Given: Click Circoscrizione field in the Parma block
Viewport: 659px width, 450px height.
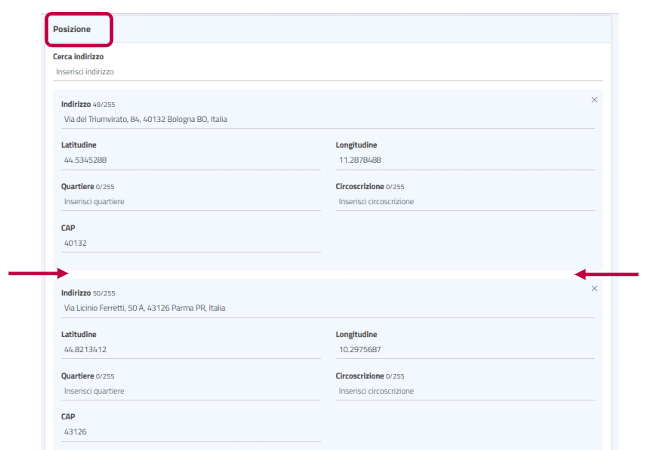Looking at the screenshot, I should (x=464, y=391).
